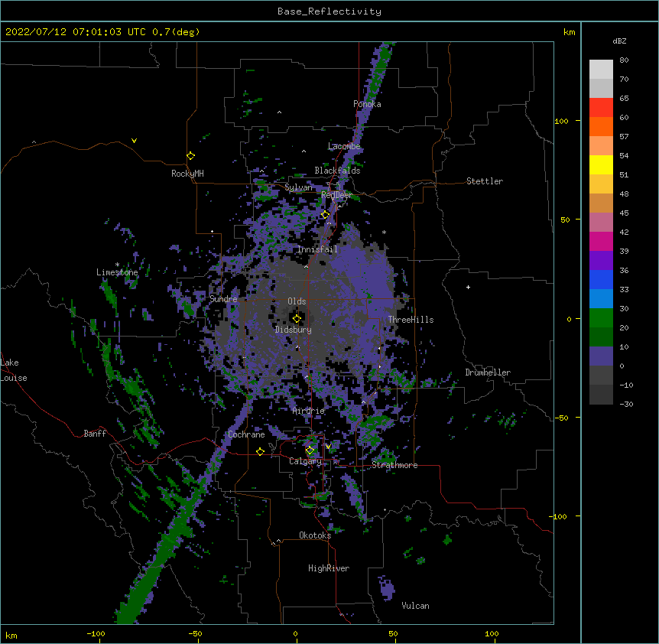Screen dimensions: 659x644
Task: Select the red 60–65 dBZ legend swatch
Action: click(601, 108)
